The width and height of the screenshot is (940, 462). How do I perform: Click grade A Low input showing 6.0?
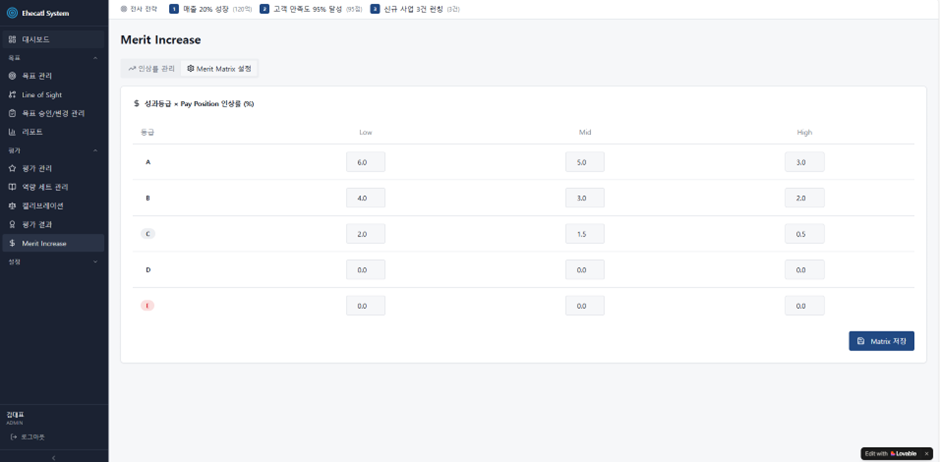366,162
